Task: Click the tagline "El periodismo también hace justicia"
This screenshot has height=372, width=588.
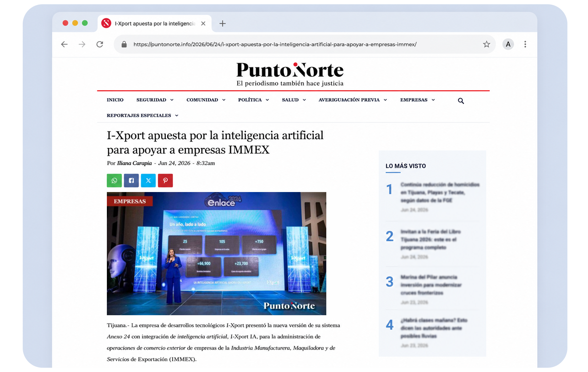Action: 290,83
